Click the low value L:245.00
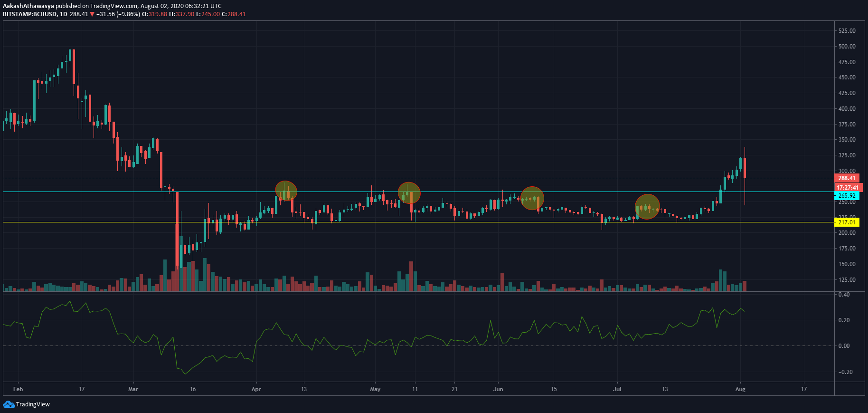 click(208, 14)
